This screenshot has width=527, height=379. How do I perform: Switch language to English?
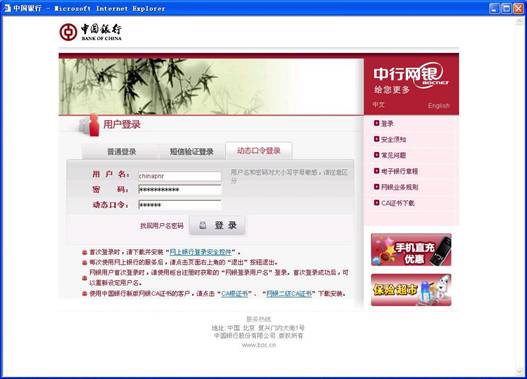tap(438, 106)
